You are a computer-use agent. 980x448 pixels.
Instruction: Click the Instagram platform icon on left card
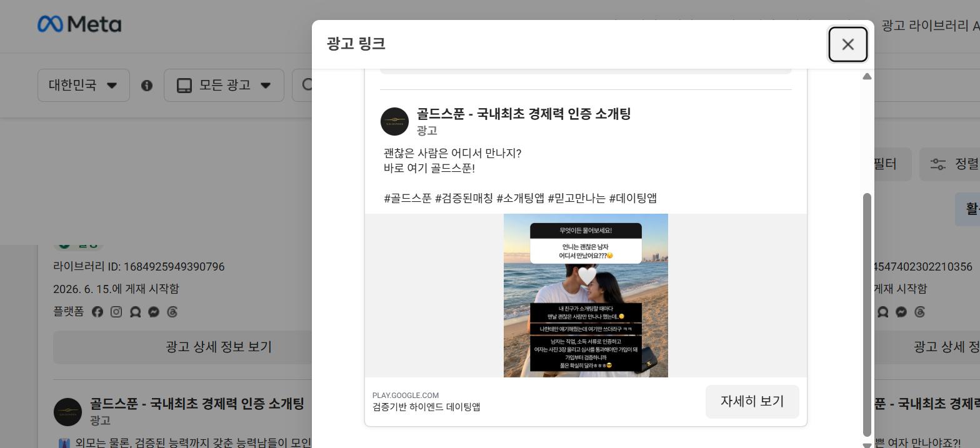click(x=116, y=312)
